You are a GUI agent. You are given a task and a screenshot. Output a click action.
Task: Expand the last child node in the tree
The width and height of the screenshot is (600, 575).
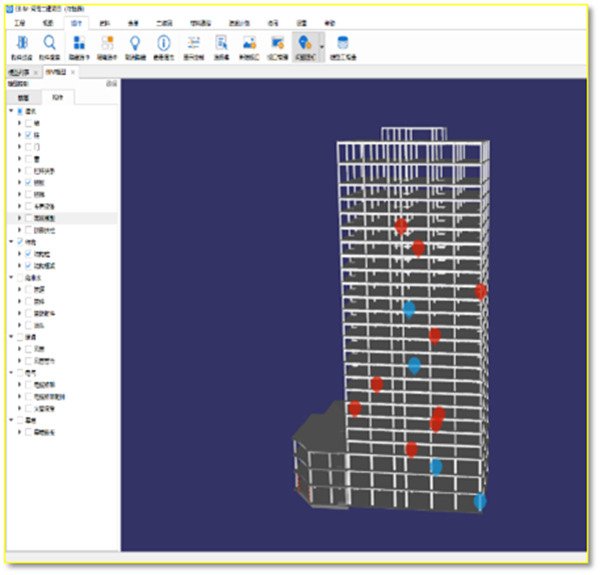19,432
